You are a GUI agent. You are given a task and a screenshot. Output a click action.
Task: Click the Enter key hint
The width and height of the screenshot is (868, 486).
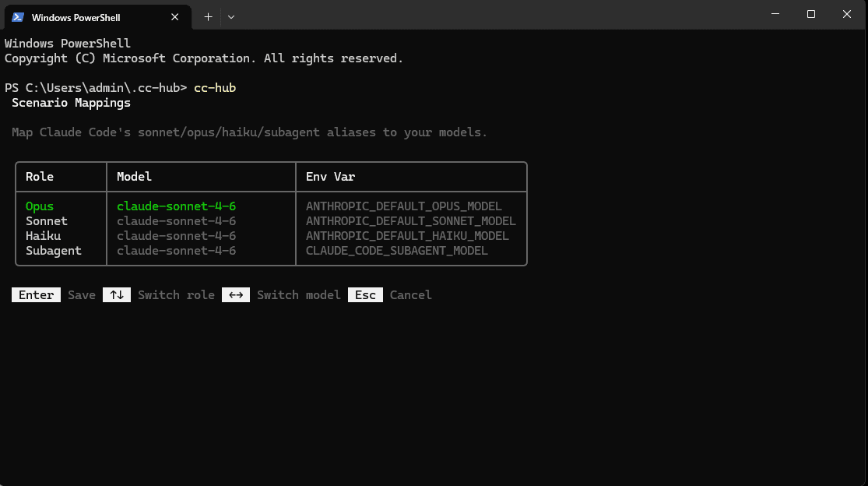(36, 295)
